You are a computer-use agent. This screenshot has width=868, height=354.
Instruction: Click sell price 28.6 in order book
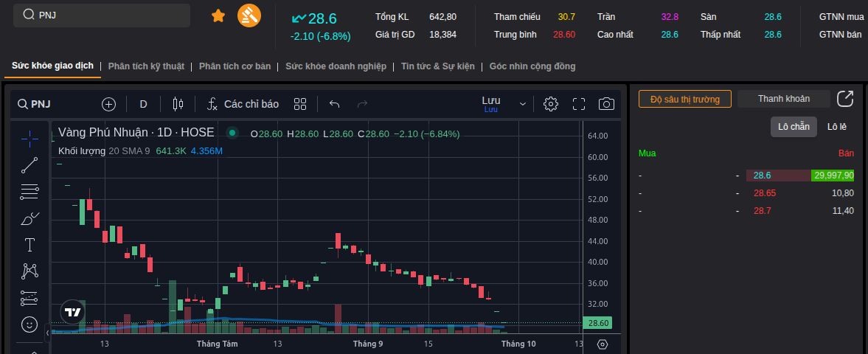[763, 176]
